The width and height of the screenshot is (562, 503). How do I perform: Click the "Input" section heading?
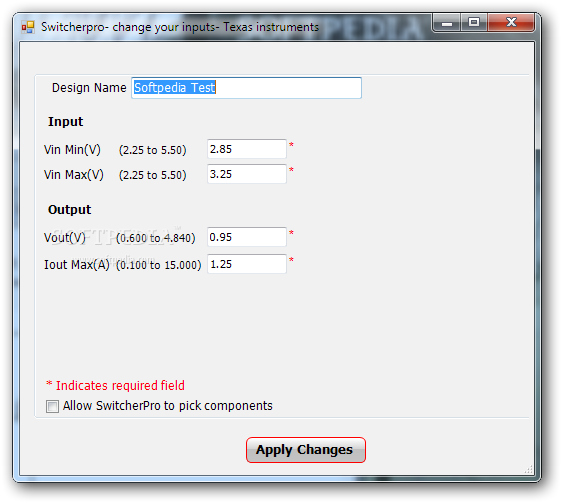65,122
